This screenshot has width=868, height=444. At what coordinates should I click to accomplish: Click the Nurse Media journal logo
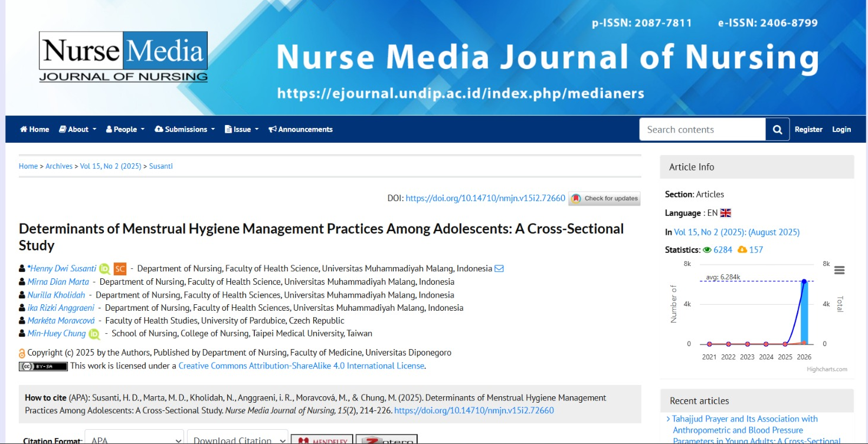click(123, 57)
